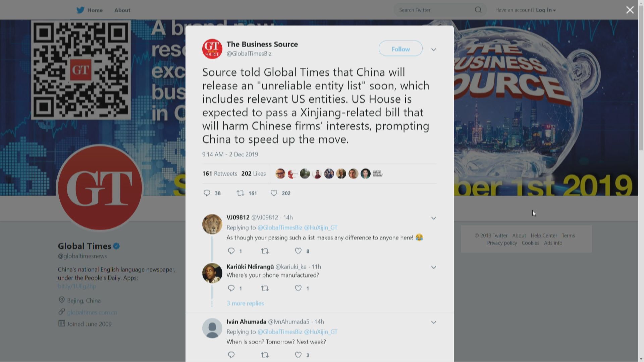This screenshot has height=362, width=644.
Task: Retweet the Business Source tweet
Action: tap(240, 193)
